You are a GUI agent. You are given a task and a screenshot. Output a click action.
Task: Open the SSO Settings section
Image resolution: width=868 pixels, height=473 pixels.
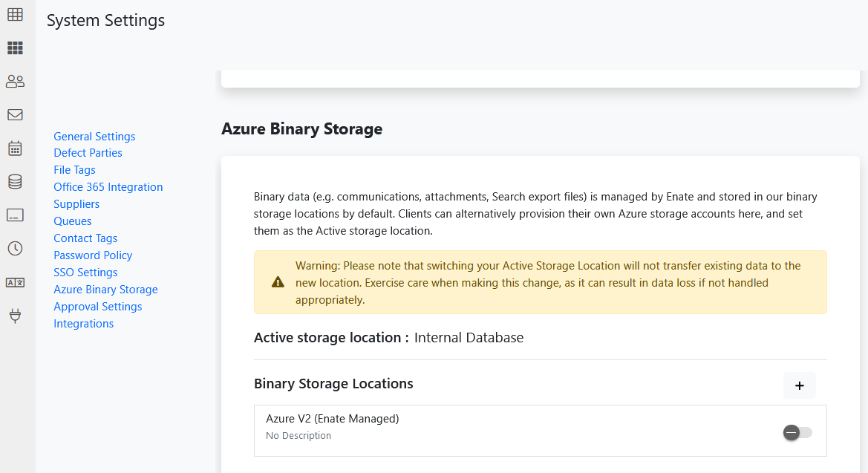(85, 273)
